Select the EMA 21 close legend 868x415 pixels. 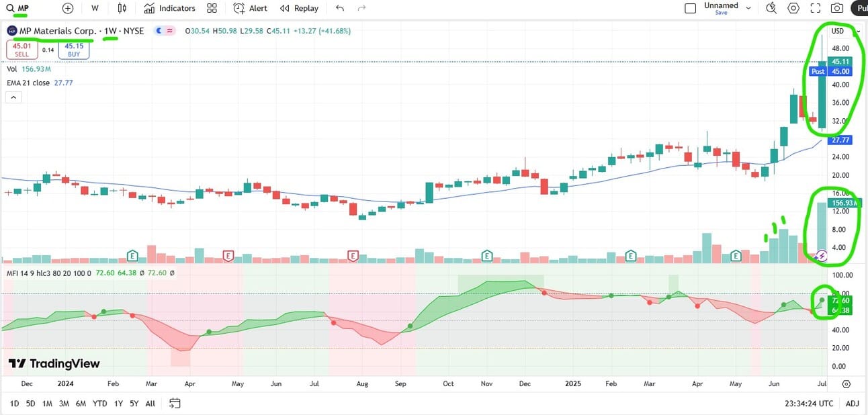[40, 83]
